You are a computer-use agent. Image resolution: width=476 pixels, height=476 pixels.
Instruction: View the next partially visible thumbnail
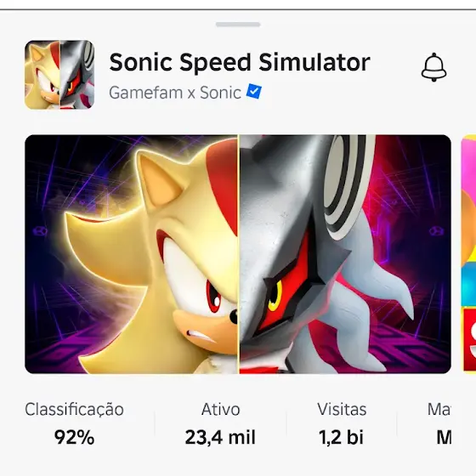coord(468,254)
